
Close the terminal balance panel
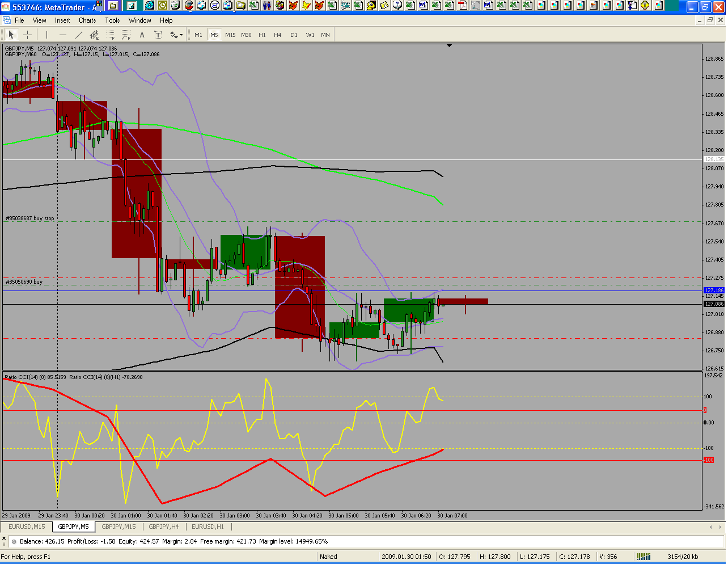point(5,537)
